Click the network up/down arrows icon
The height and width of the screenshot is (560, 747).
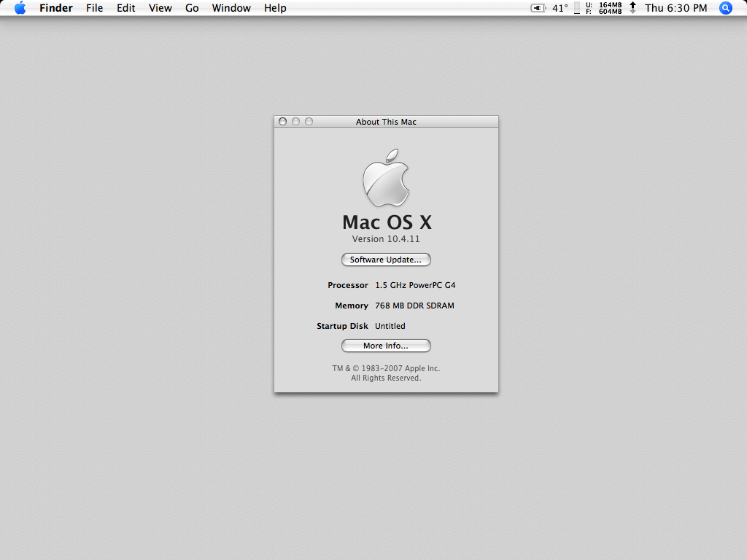tap(632, 7)
